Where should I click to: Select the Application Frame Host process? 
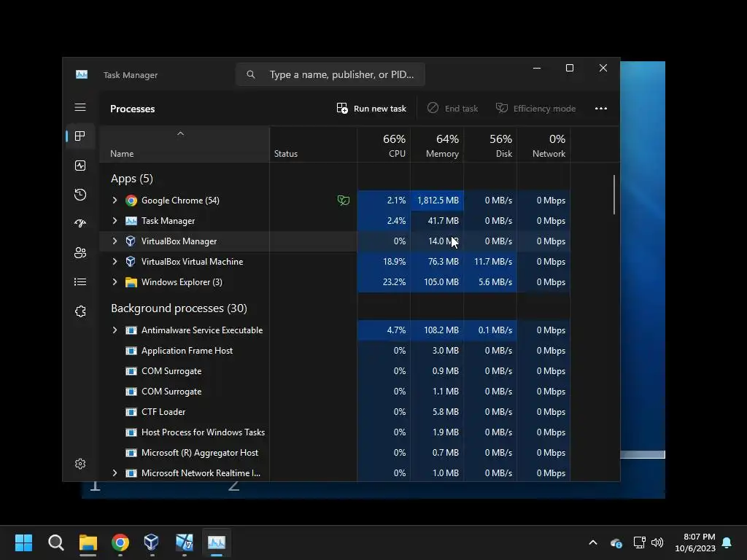[334, 351]
